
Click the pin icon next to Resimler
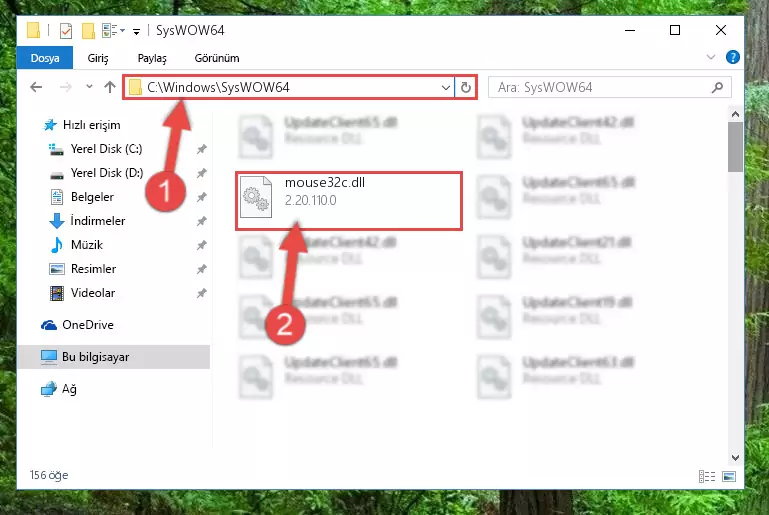coord(202,269)
